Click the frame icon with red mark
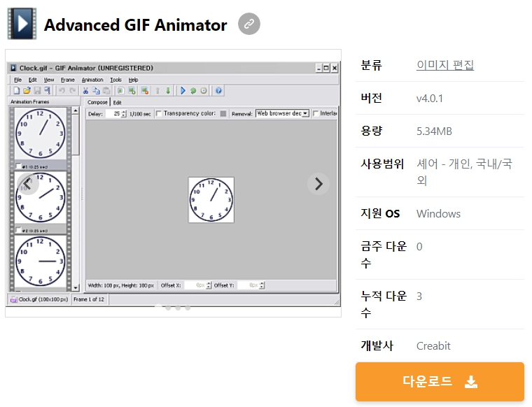Screen dimensions: 532x407 (145, 90)
